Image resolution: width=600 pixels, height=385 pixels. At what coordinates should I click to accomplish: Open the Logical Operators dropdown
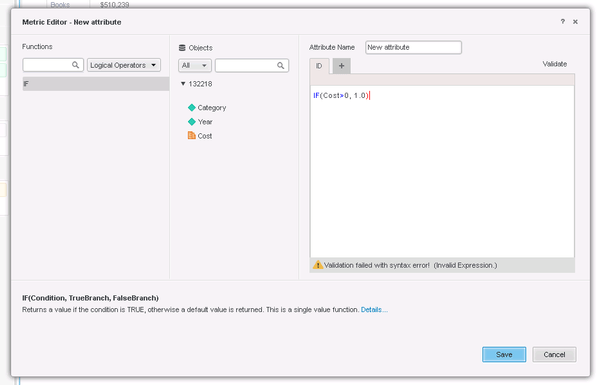[x=124, y=65]
